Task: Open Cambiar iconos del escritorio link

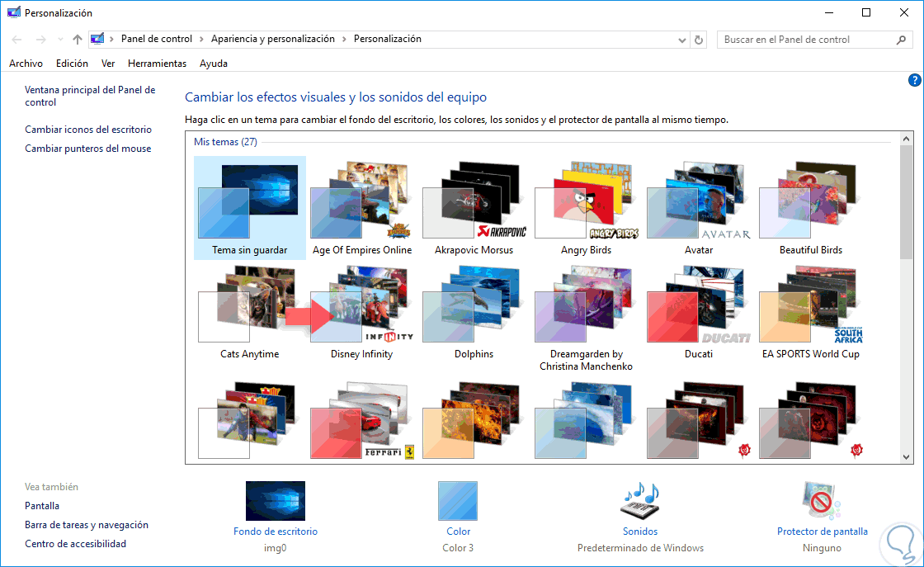Action: (87, 130)
